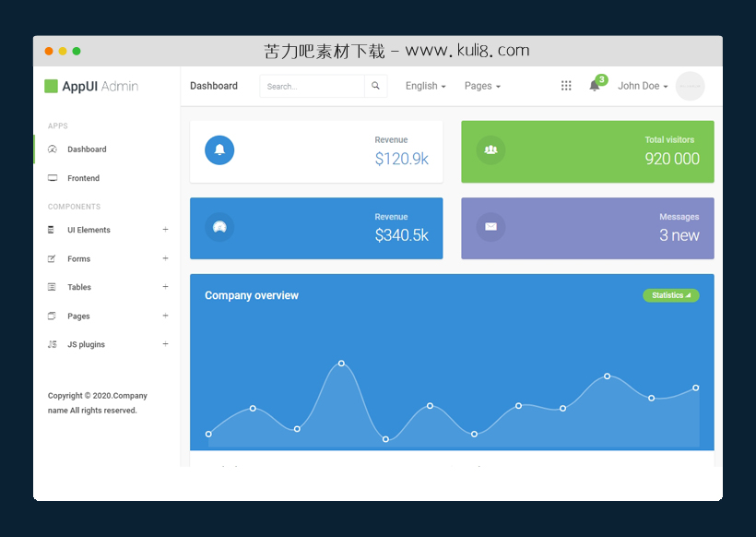Open the English language dropdown
Viewport: 756px width, 537px height.
pyautogui.click(x=425, y=86)
